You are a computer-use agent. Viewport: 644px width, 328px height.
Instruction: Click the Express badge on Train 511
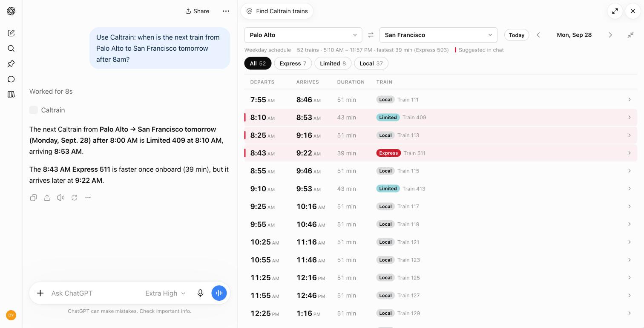coord(388,153)
